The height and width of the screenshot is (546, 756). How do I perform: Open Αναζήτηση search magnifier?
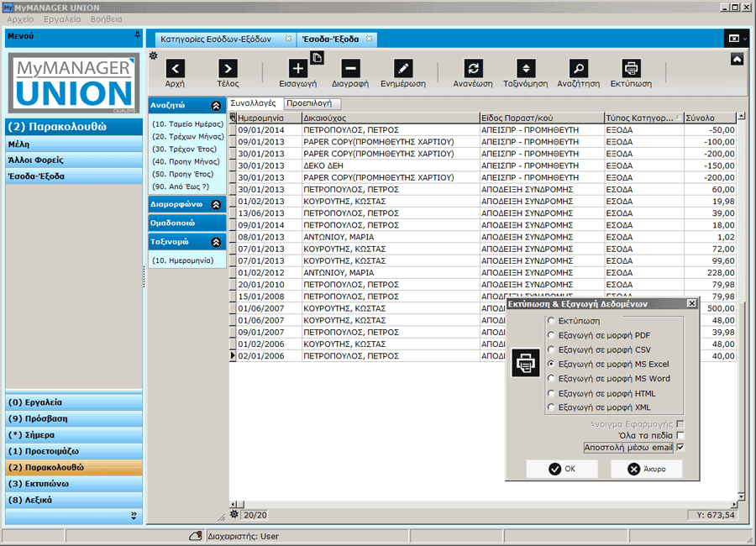pos(579,69)
